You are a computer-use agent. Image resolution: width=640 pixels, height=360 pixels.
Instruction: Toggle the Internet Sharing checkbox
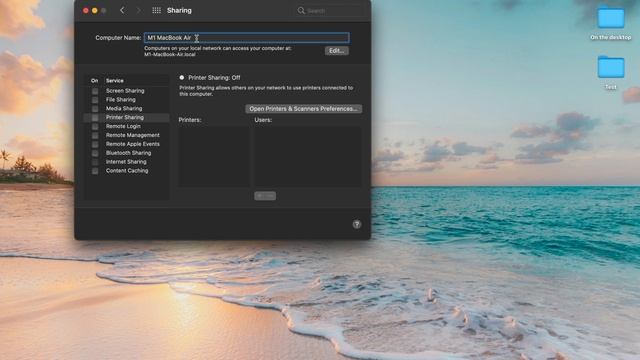tap(95, 162)
